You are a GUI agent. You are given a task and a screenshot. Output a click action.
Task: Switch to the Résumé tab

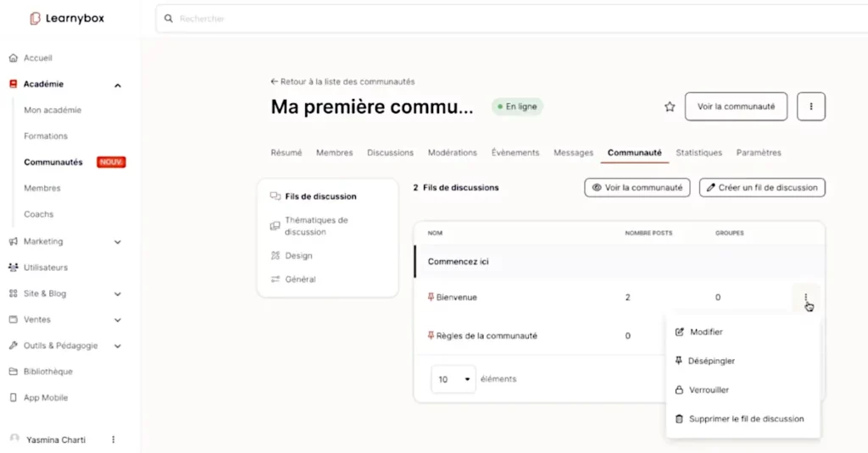(287, 152)
